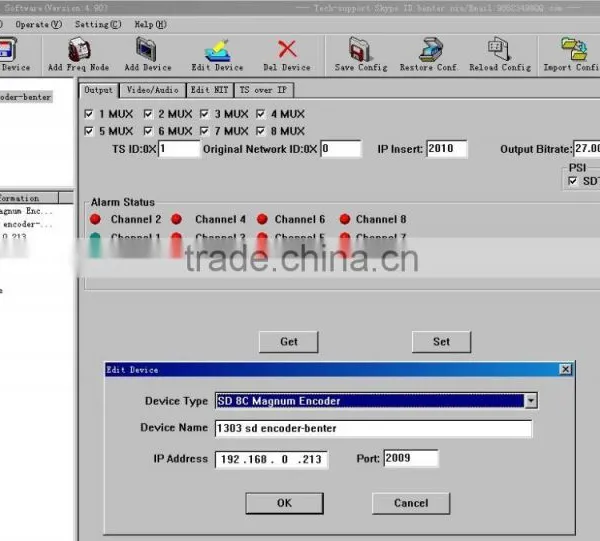Toggle the 8 MUX checkbox
This screenshot has height=541, width=600.
[x=261, y=131]
